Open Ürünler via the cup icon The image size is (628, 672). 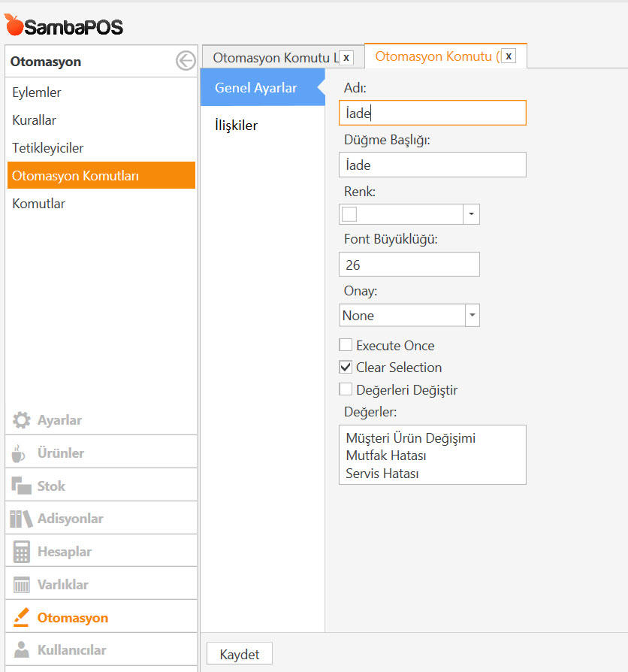(x=20, y=453)
